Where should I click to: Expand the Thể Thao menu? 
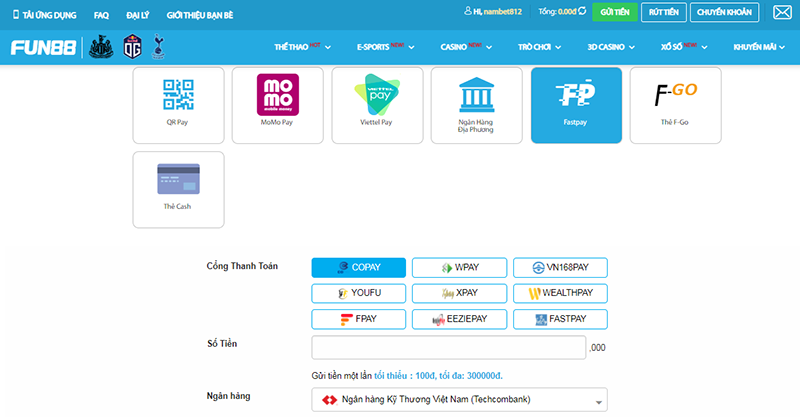tap(303, 47)
